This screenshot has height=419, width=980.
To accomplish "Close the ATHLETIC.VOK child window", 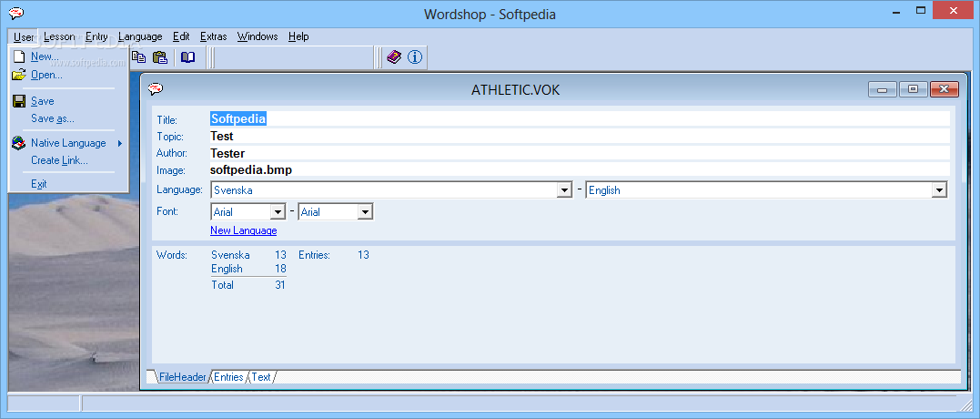I will tap(944, 89).
